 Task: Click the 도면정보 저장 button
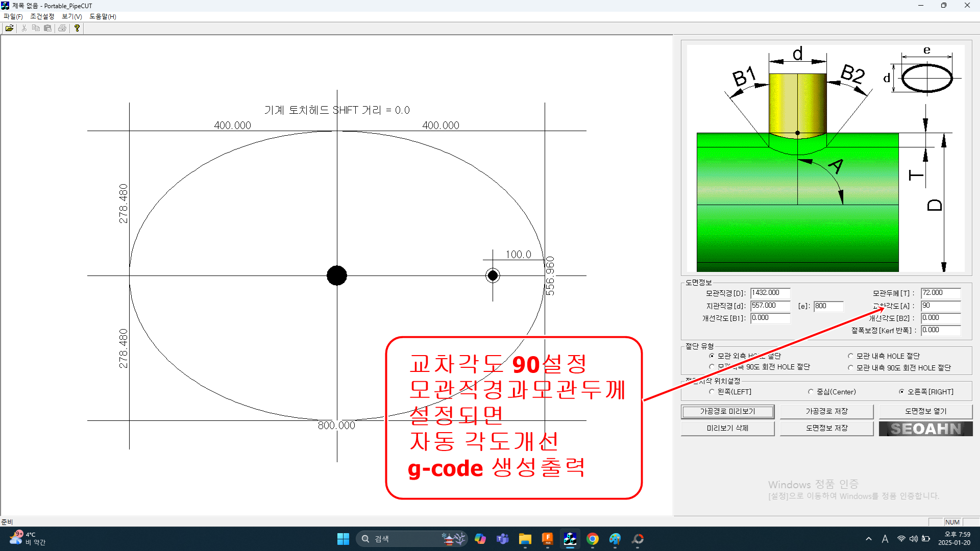[826, 428]
